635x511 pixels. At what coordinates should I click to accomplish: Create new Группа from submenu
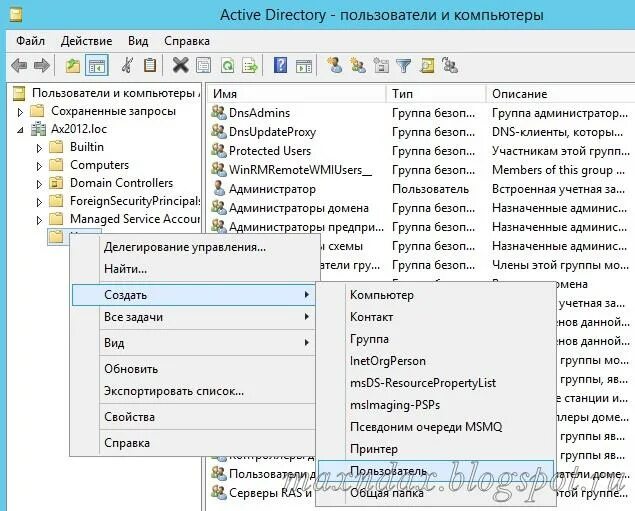[x=436, y=339]
